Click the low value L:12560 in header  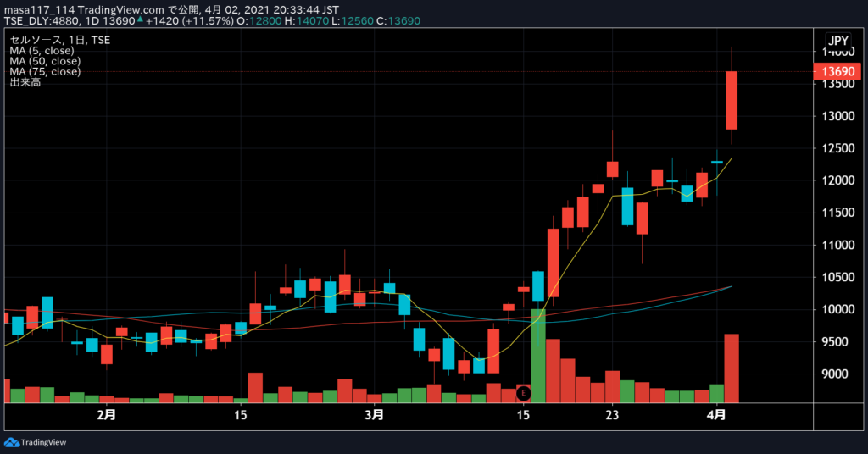[352, 21]
